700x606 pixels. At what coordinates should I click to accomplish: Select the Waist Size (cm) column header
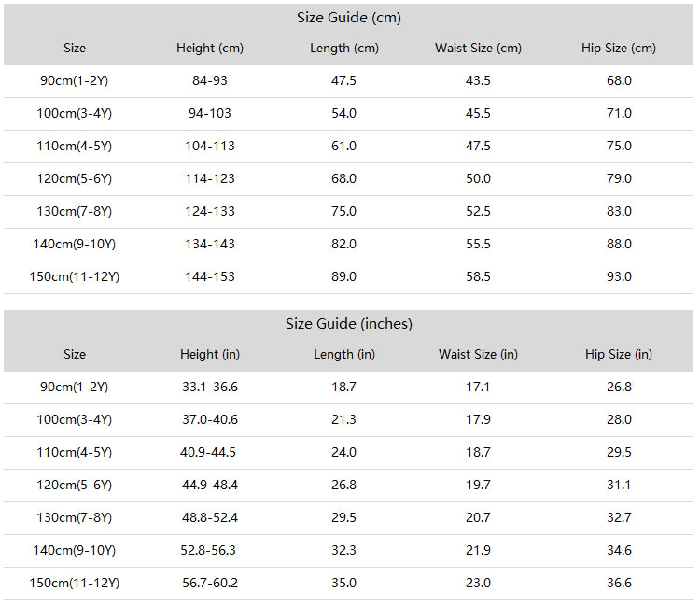tap(478, 48)
